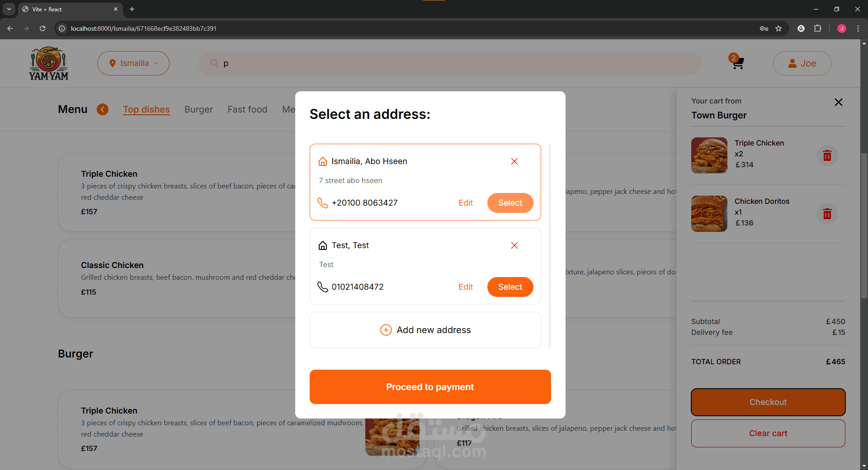This screenshot has width=868, height=470.
Task: Open the shopping cart icon
Action: pyautogui.click(x=737, y=62)
